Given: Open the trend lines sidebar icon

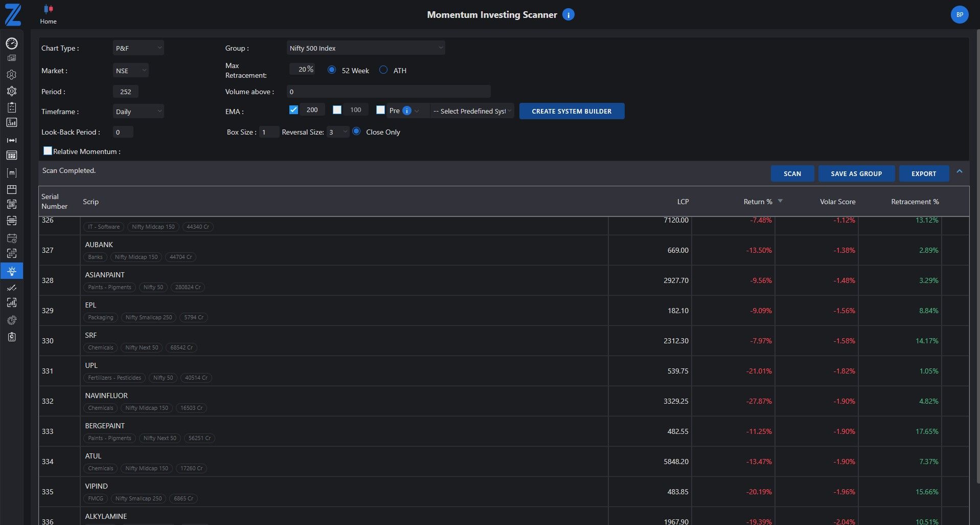Looking at the screenshot, I should (x=12, y=288).
